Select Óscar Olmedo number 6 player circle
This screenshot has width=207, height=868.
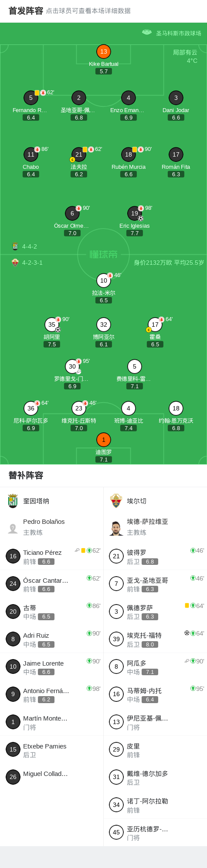[72, 213]
